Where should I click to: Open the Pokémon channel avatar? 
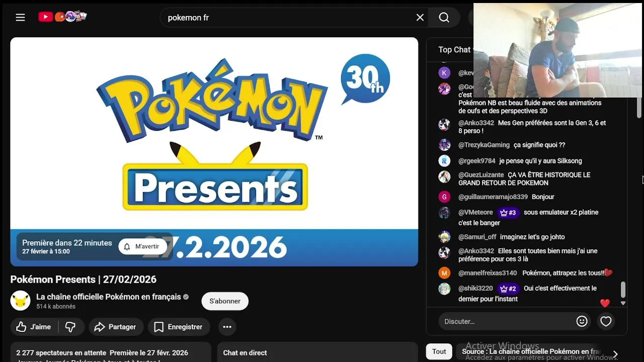(21, 301)
